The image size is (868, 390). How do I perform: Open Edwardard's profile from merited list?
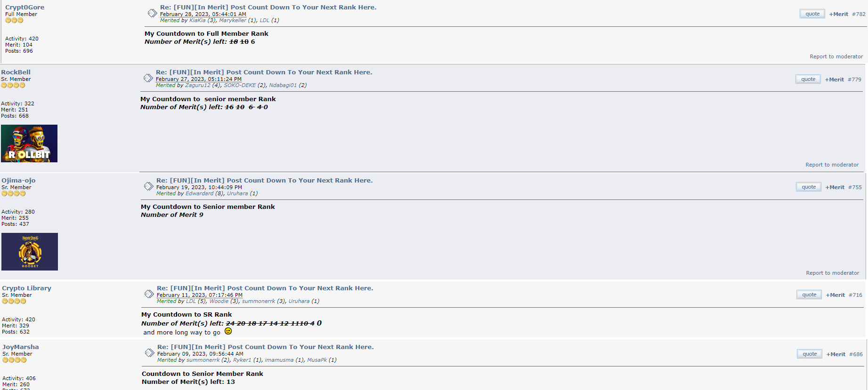(x=199, y=193)
